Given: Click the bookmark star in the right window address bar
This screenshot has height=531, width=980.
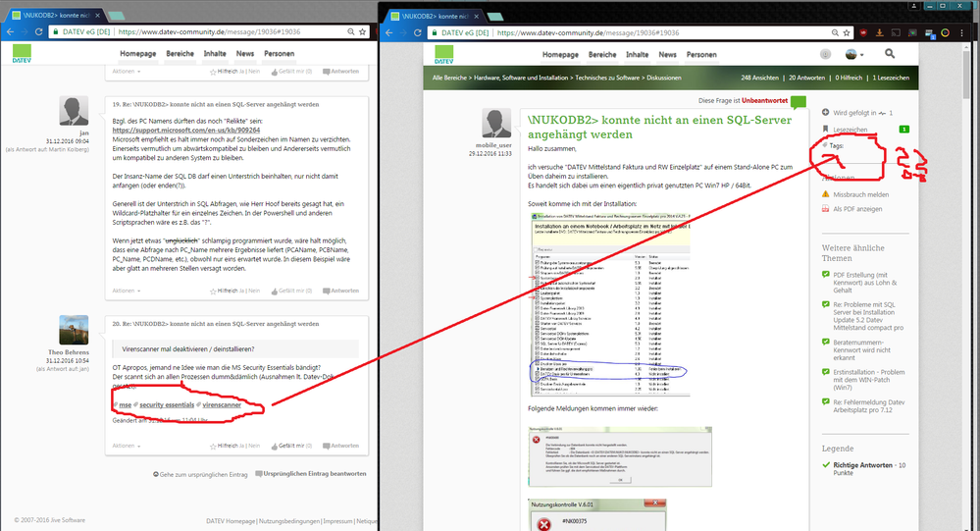Looking at the screenshot, I should [847, 32].
